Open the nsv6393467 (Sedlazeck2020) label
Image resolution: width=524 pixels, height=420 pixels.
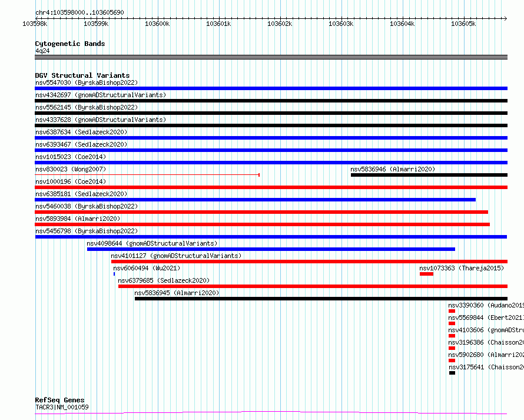[x=81, y=144]
